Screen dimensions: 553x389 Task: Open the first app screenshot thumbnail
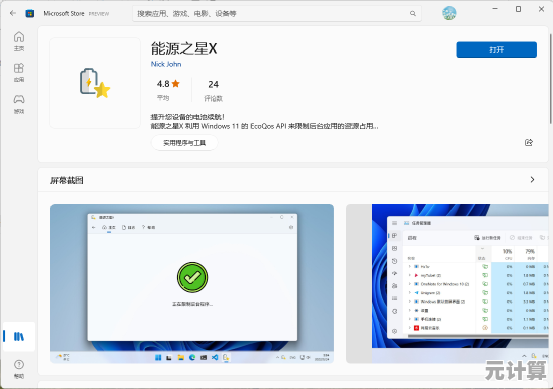(192, 284)
